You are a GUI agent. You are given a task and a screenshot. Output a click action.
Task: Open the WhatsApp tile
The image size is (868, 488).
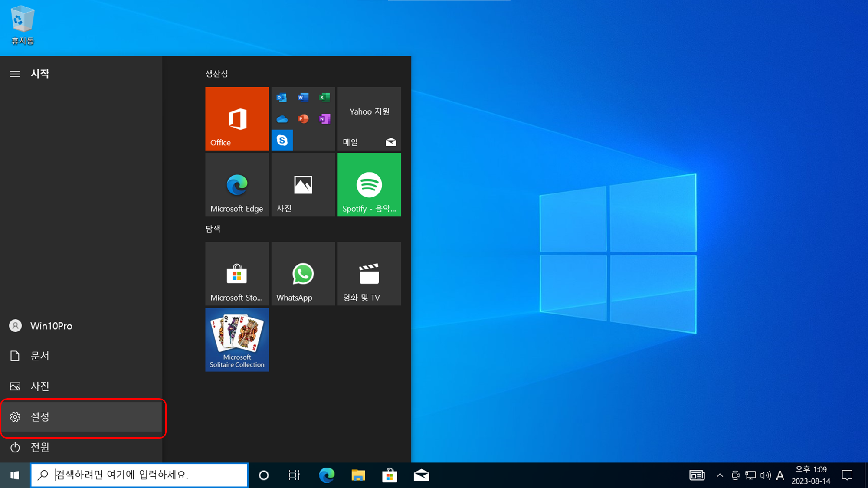tap(303, 274)
